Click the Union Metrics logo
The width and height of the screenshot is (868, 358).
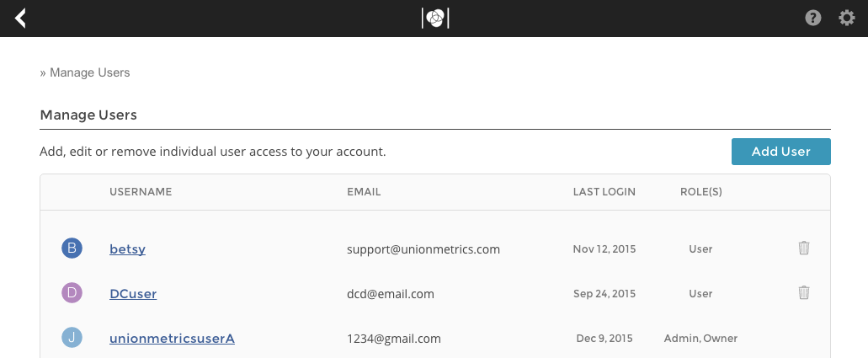(435, 18)
